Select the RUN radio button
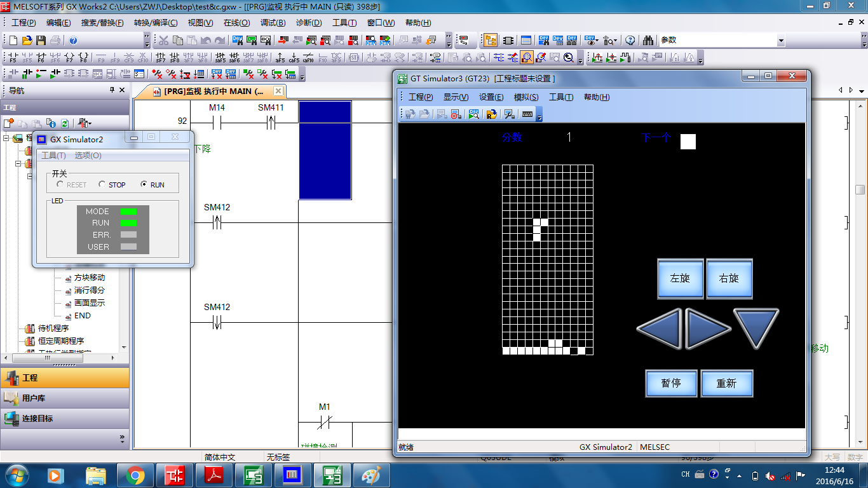The image size is (868, 488). tap(144, 185)
